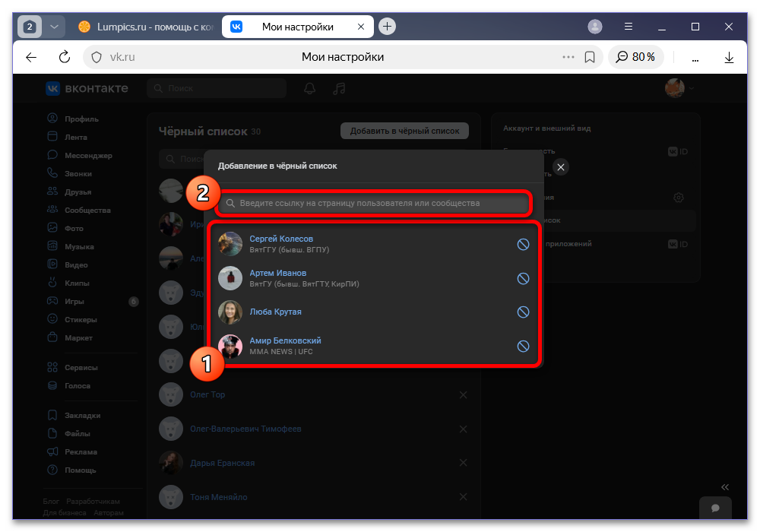760x532 pixels.
Task: Open downloads with the download arrow icon
Action: [729, 58]
